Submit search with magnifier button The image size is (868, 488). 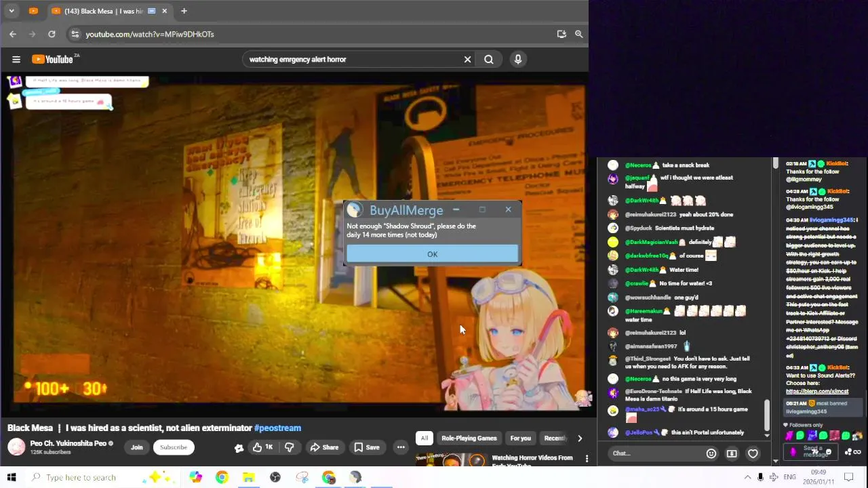click(x=488, y=59)
